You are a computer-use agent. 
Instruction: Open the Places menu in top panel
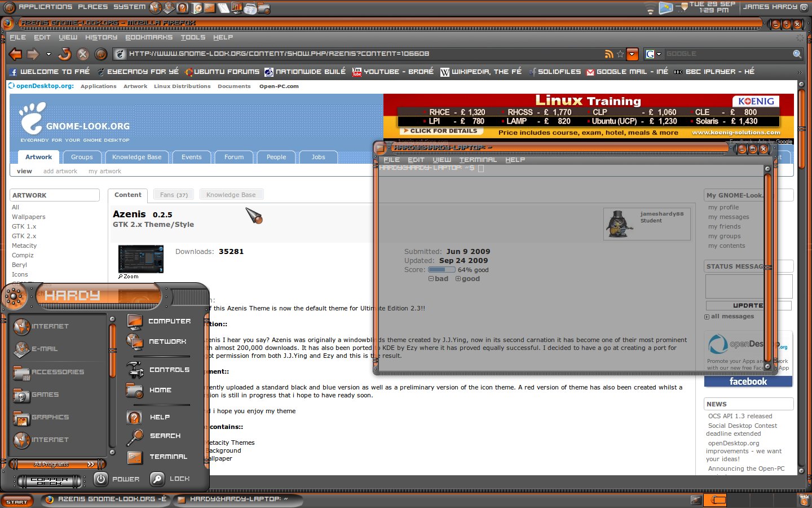point(93,7)
